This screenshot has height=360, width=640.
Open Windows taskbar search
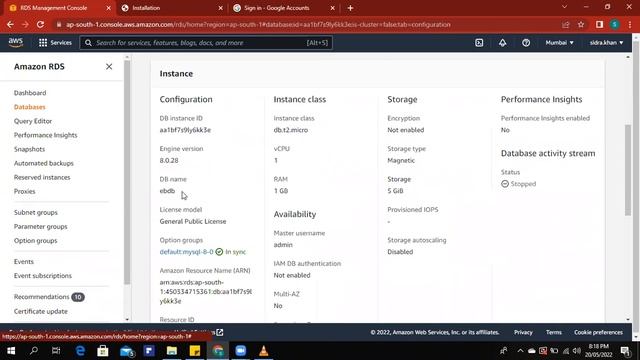[x=34, y=351]
